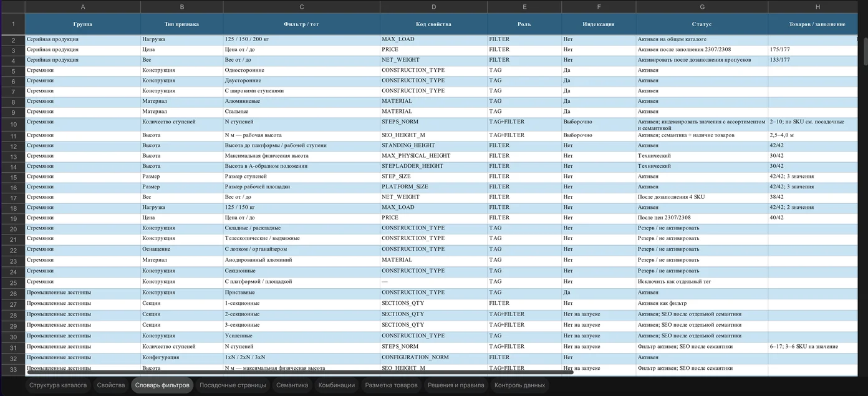Select the cell "STEPLADDER_HEIGHT"

coord(434,167)
